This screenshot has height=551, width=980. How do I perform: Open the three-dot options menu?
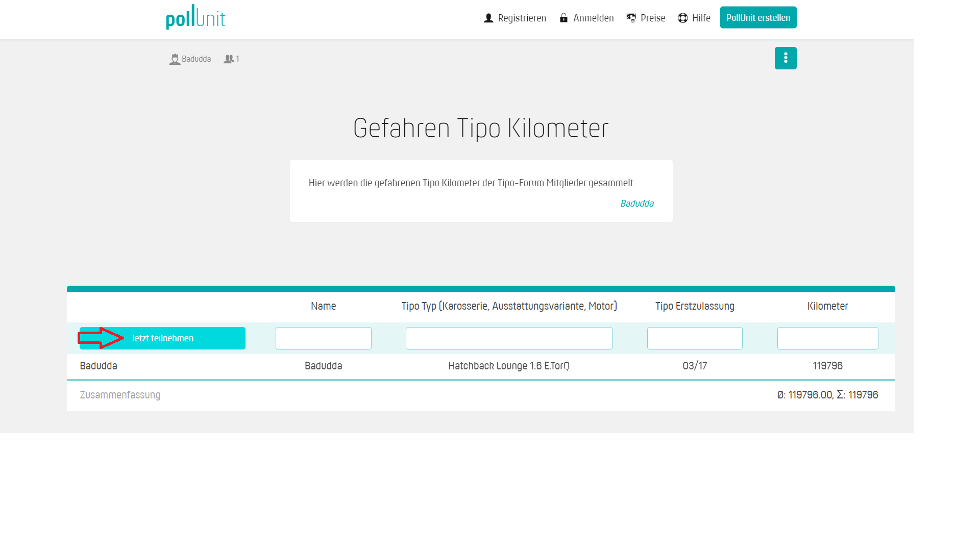(785, 58)
